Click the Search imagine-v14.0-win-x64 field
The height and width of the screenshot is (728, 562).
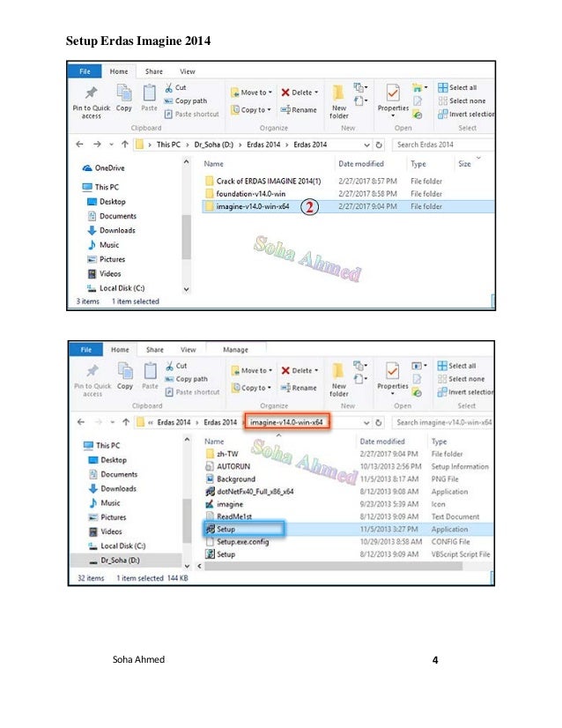(443, 422)
